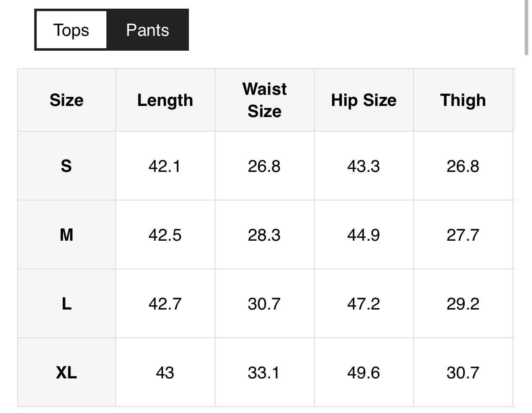
Task: Click the Hip Size column header
Action: pyautogui.click(x=364, y=100)
